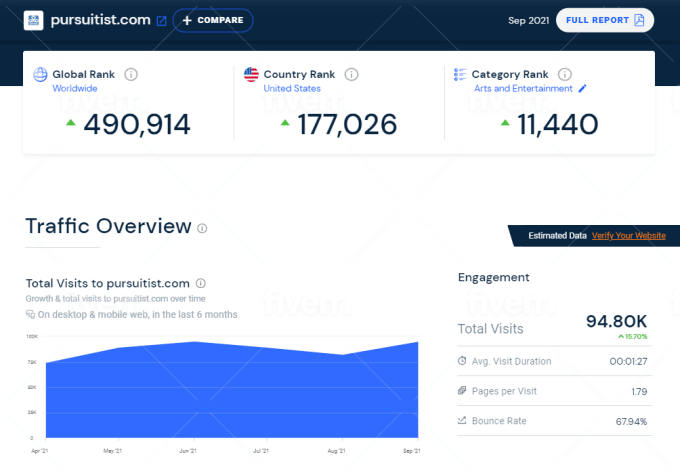Click the Engagement section heading
This screenshot has height=471, width=680.
pos(494,278)
